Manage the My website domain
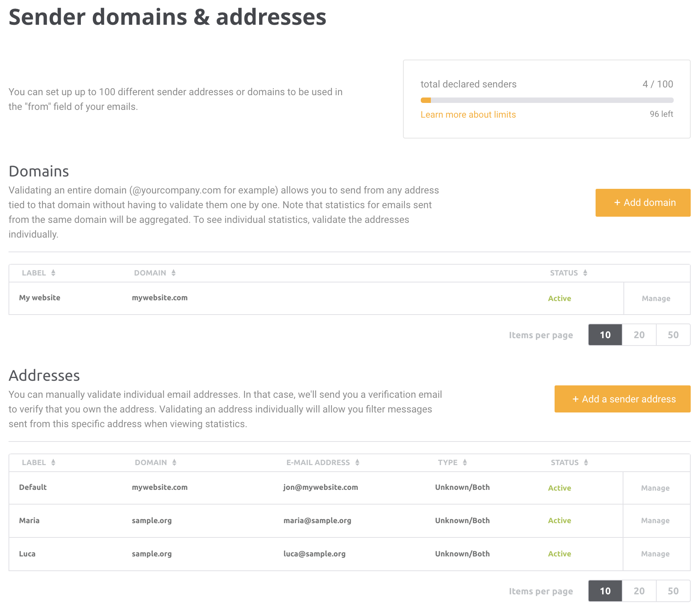This screenshot has width=700, height=616. (656, 298)
